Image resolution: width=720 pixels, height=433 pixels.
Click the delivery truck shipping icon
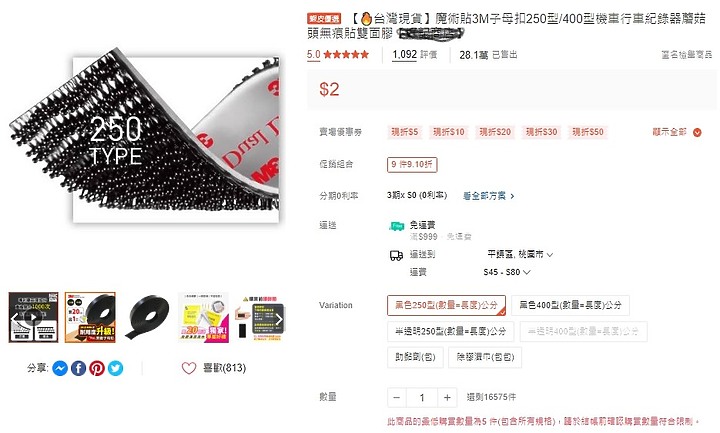click(x=396, y=255)
